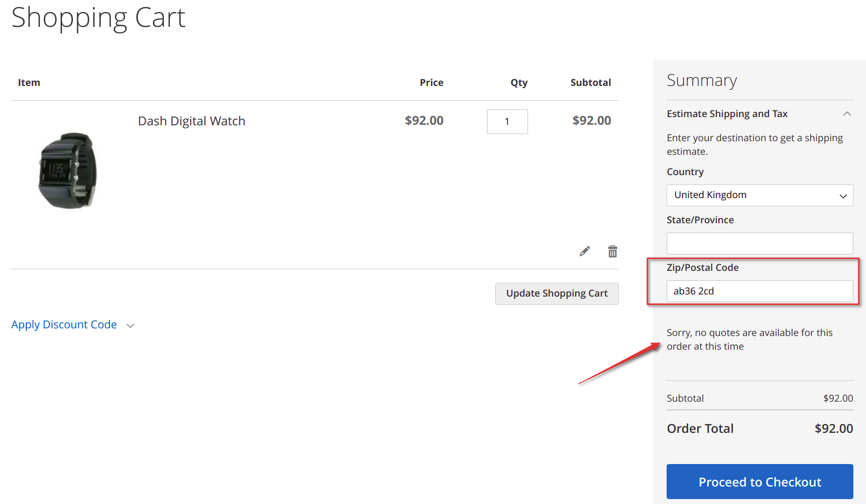Click the State/Province field label
This screenshot has width=866, height=504.
point(700,220)
